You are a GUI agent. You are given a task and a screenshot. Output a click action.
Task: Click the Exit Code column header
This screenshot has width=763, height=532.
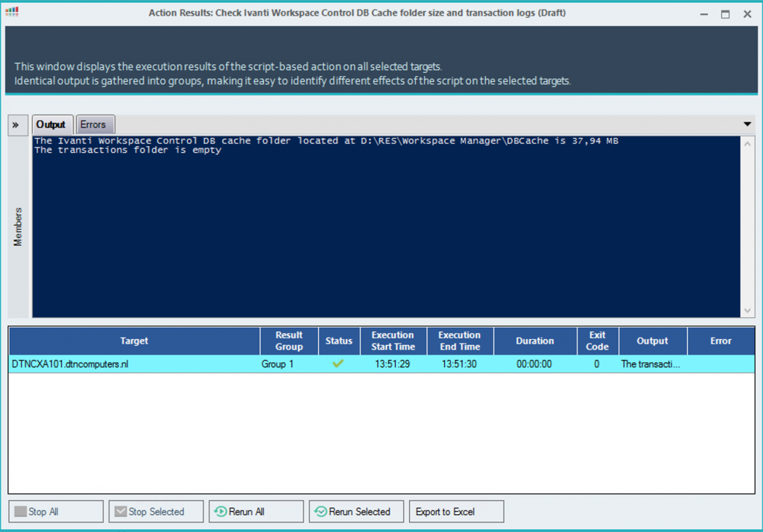(597, 341)
